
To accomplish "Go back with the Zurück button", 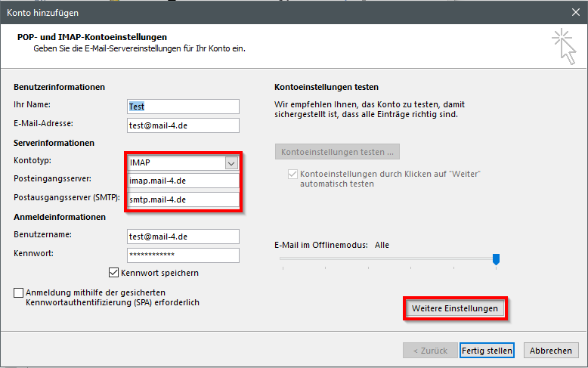I will (x=429, y=351).
